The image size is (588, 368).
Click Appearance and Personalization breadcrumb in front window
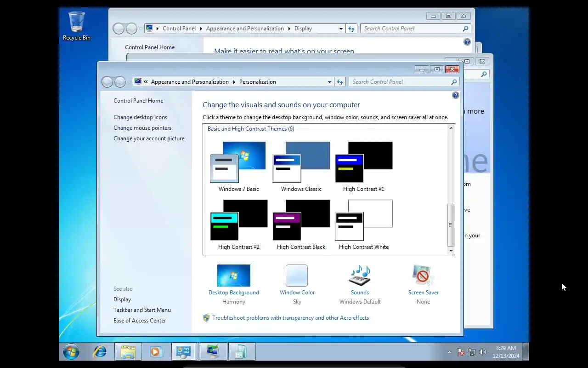190,82
